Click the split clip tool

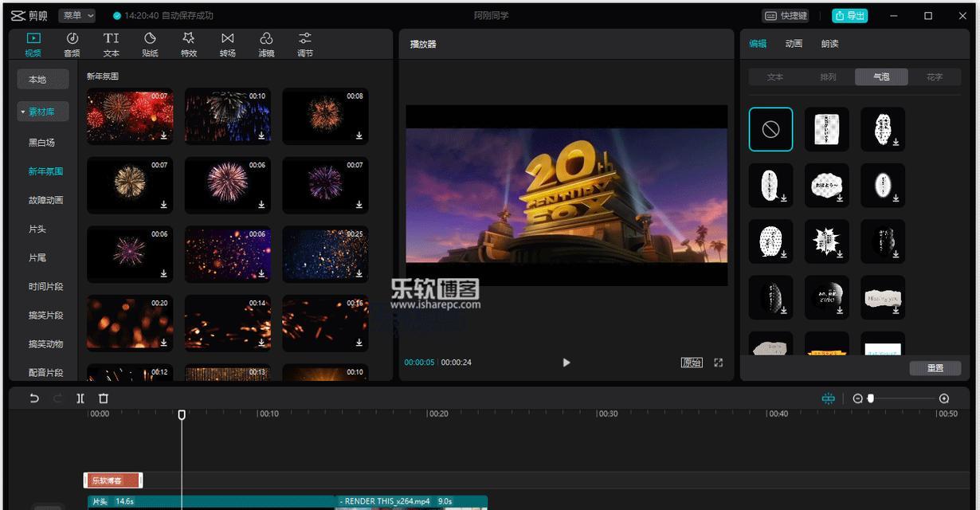80,398
